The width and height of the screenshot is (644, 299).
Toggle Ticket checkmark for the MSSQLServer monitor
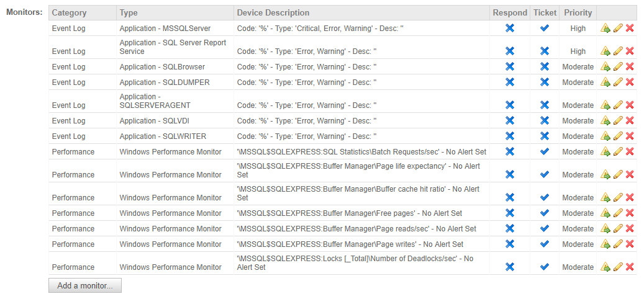tap(545, 29)
